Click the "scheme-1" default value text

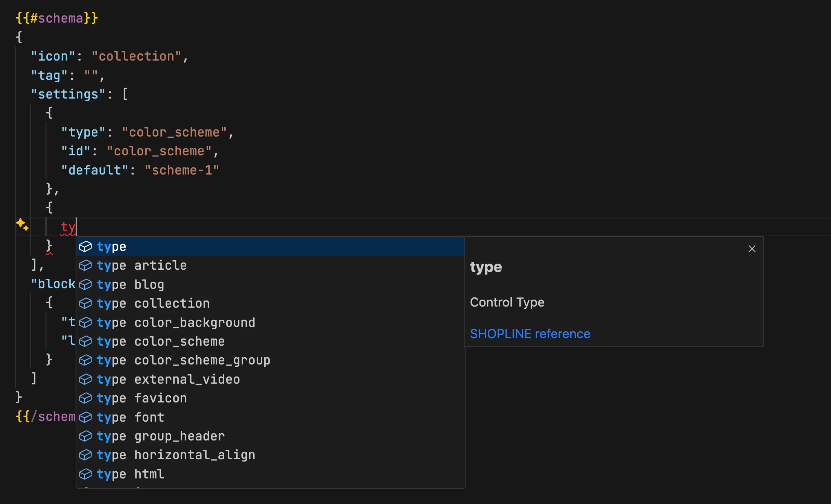(181, 170)
